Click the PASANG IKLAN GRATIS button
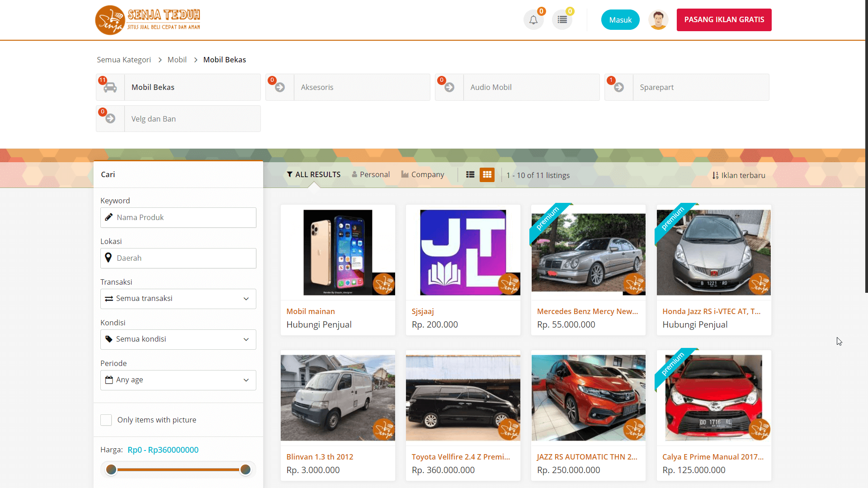Viewport: 868px width, 488px height. point(724,19)
